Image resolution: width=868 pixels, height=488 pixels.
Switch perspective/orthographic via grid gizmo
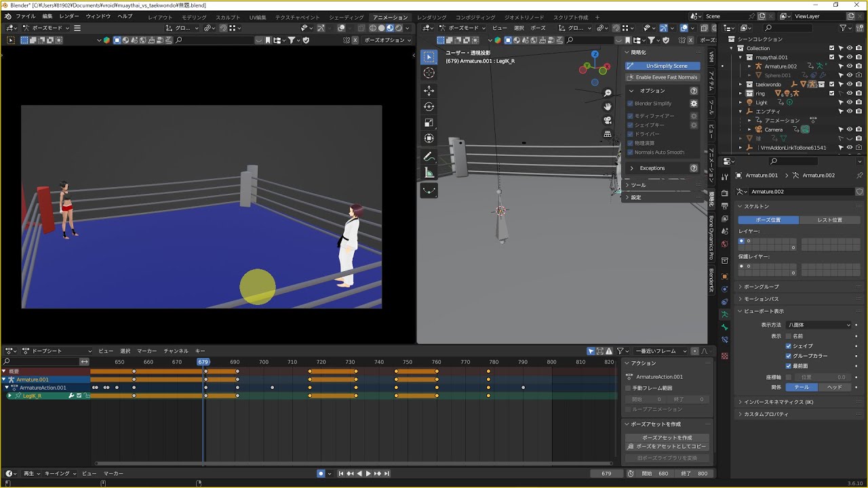point(608,134)
